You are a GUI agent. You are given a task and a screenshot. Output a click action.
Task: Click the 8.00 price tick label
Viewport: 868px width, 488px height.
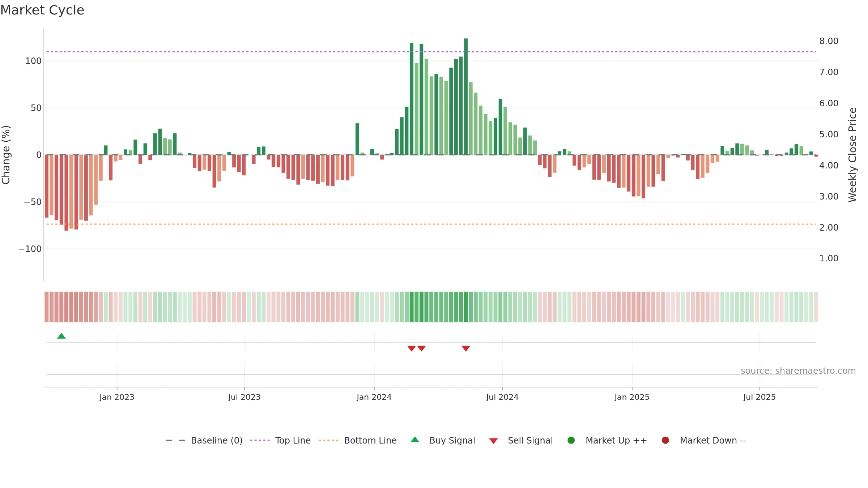[829, 41]
